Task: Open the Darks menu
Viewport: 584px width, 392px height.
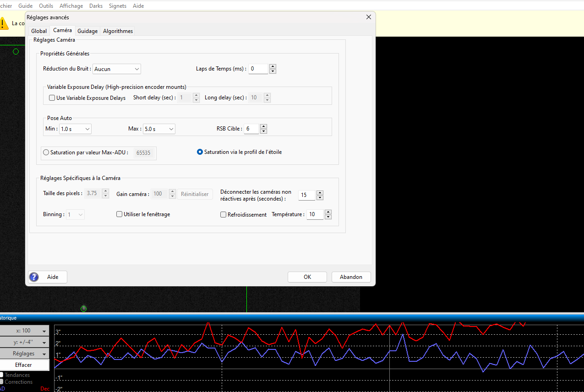Action: (x=96, y=6)
